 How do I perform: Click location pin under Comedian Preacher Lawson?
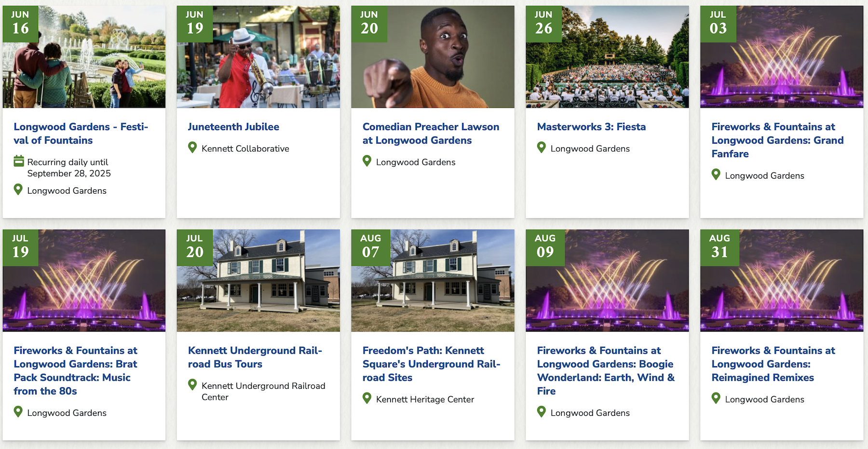point(367,161)
